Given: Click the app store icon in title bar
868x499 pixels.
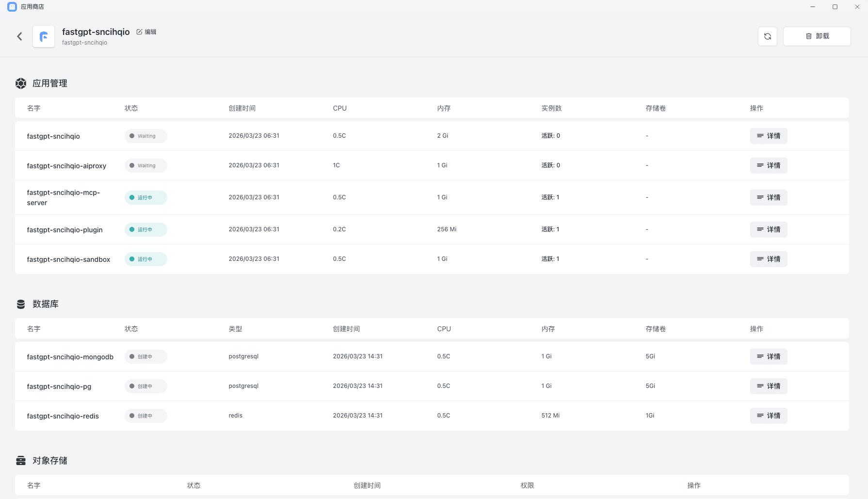Looking at the screenshot, I should point(12,7).
